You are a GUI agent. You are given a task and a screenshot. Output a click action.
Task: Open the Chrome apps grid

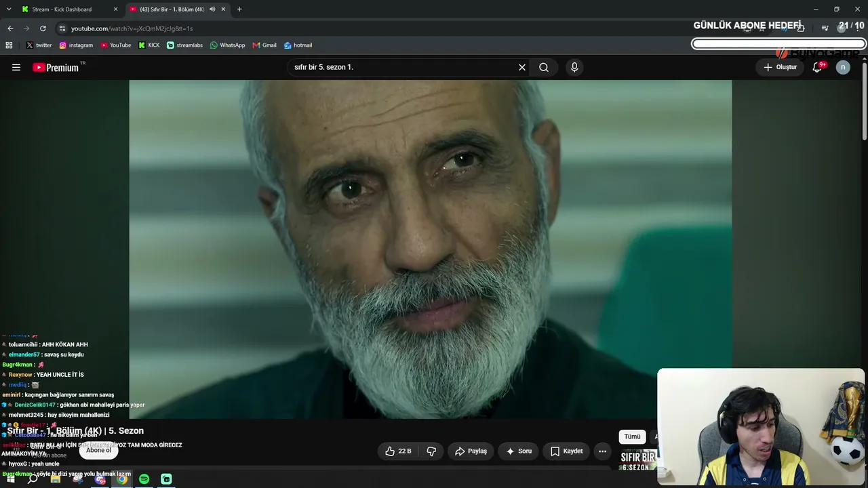9,45
